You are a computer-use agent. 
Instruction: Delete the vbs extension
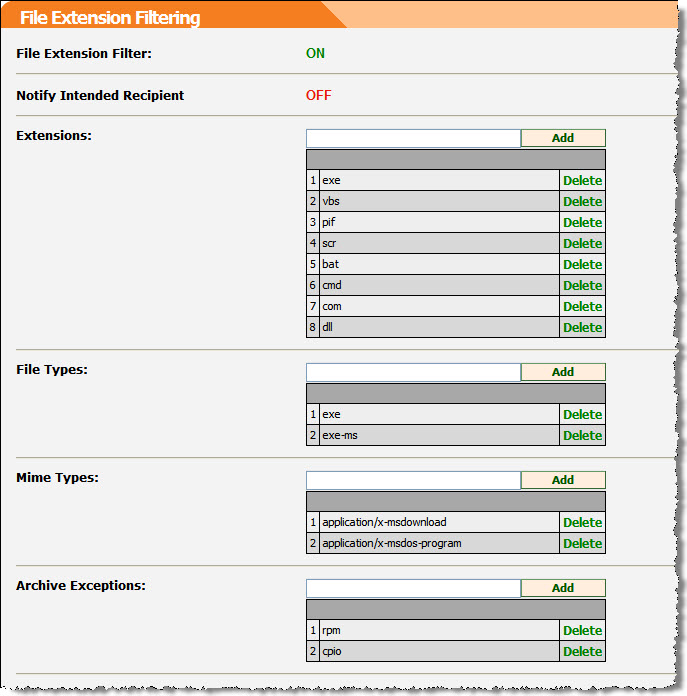coord(582,202)
